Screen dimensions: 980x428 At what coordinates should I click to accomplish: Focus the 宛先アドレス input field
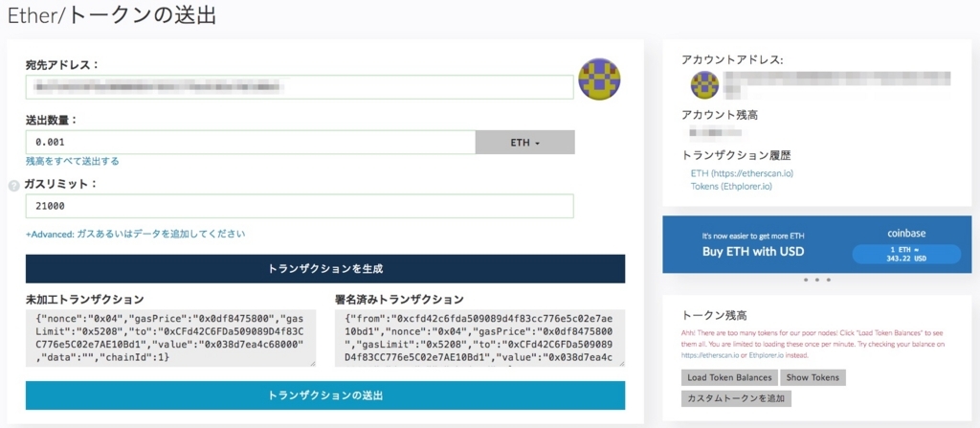[x=300, y=87]
